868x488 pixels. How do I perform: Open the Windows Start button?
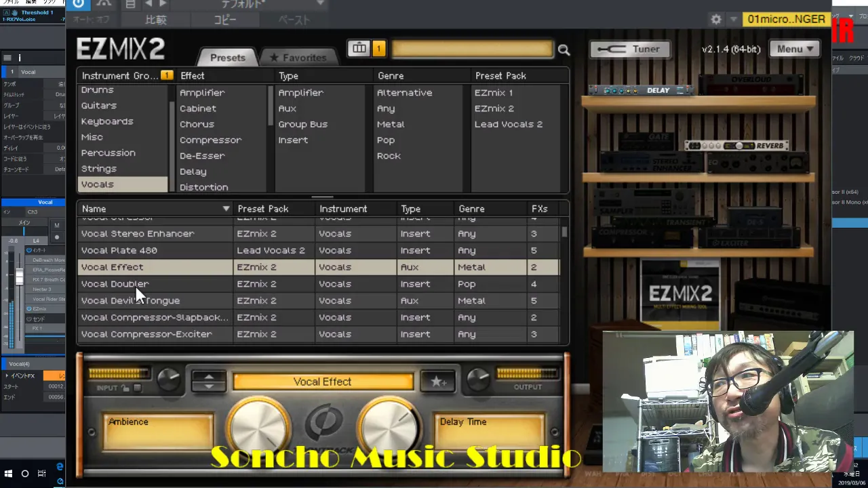click(9, 474)
